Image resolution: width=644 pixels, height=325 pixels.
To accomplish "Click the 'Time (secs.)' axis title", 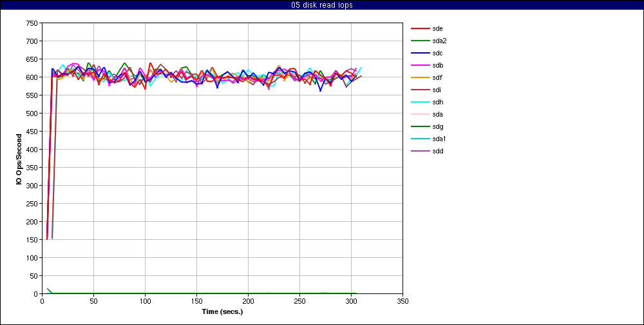I will [222, 311].
